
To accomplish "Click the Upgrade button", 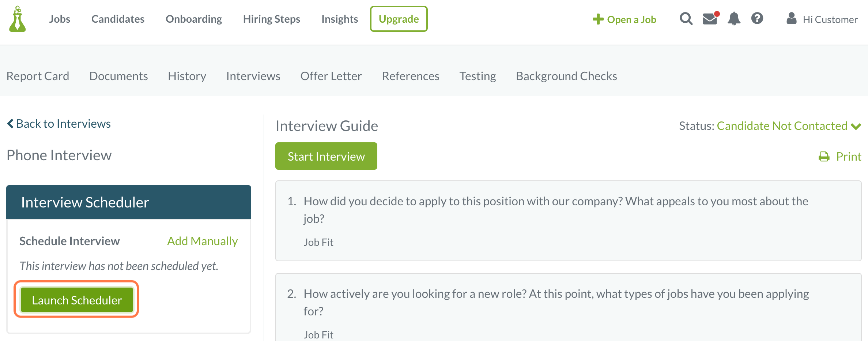I will pos(399,19).
